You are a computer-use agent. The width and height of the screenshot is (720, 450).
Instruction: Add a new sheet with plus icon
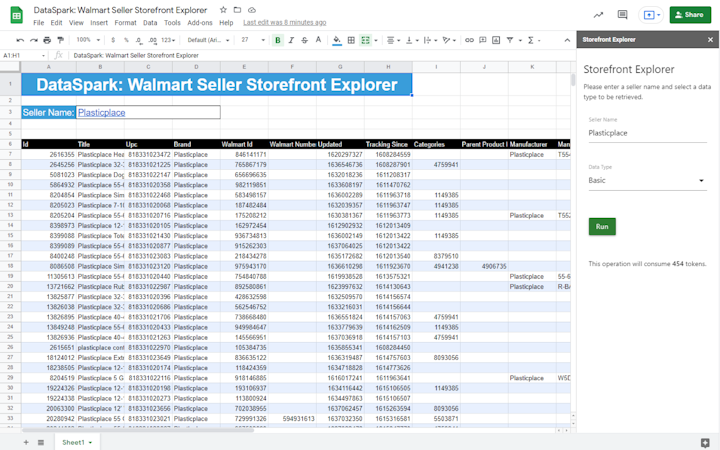click(26, 442)
